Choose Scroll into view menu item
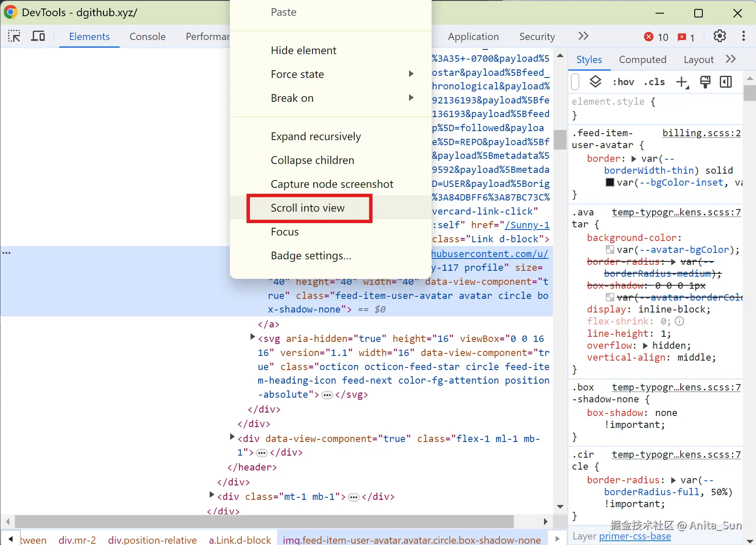The image size is (756, 545). tap(331, 208)
